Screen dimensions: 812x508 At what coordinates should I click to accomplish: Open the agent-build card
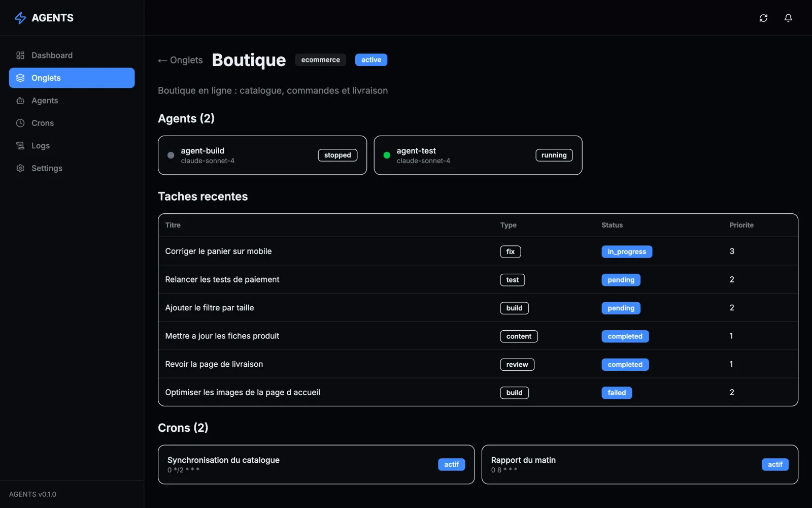point(262,155)
